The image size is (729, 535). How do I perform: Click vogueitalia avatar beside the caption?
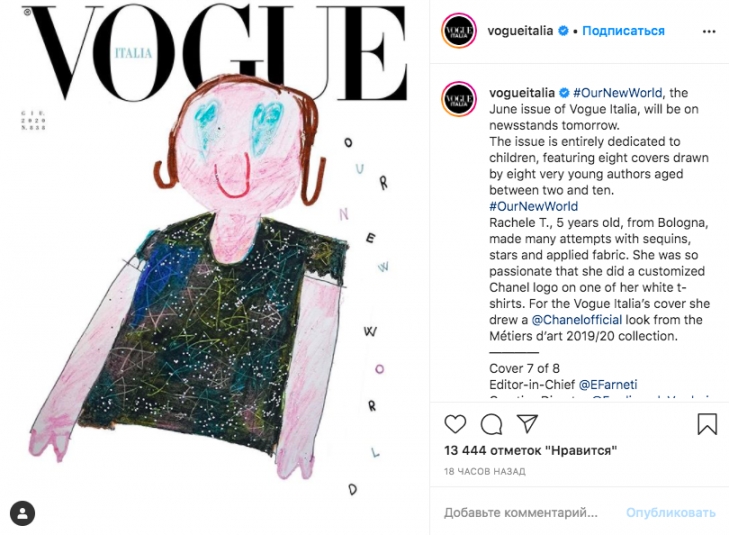459,99
